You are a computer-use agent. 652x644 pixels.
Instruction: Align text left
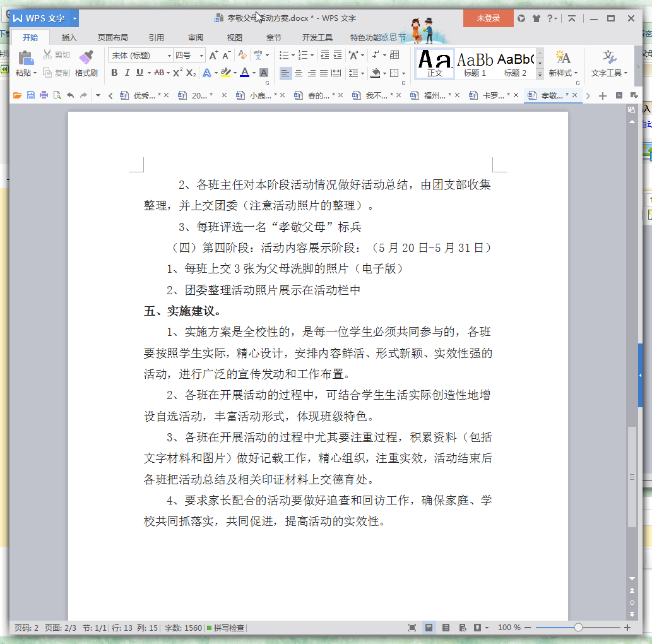pyautogui.click(x=285, y=73)
